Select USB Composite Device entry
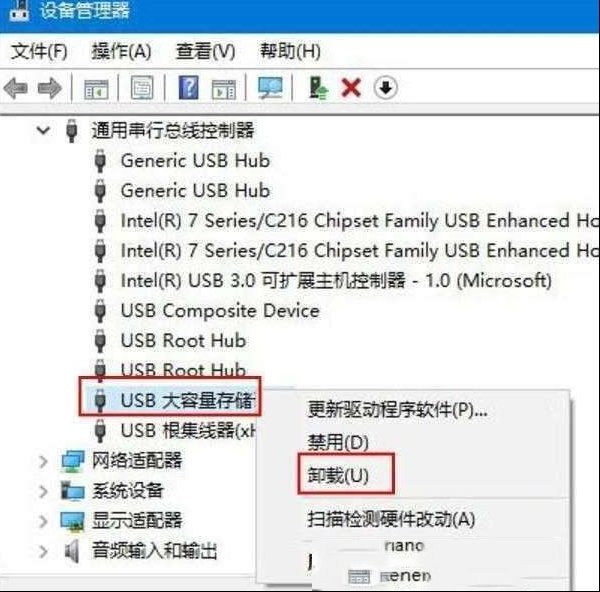 [x=220, y=311]
